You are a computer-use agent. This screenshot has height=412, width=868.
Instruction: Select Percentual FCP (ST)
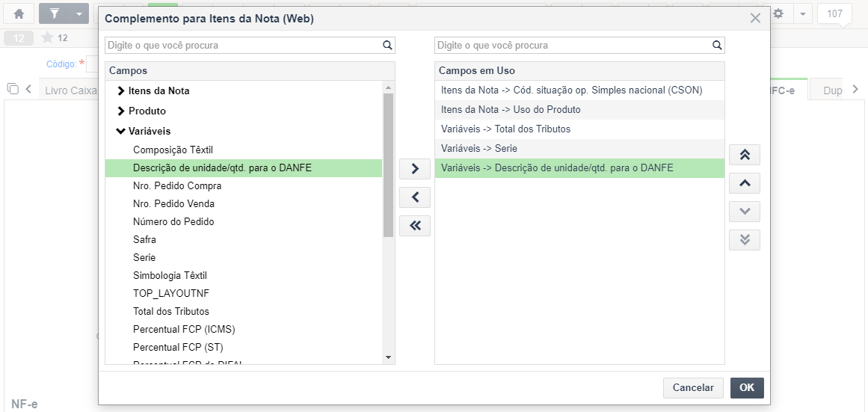pyautogui.click(x=178, y=347)
